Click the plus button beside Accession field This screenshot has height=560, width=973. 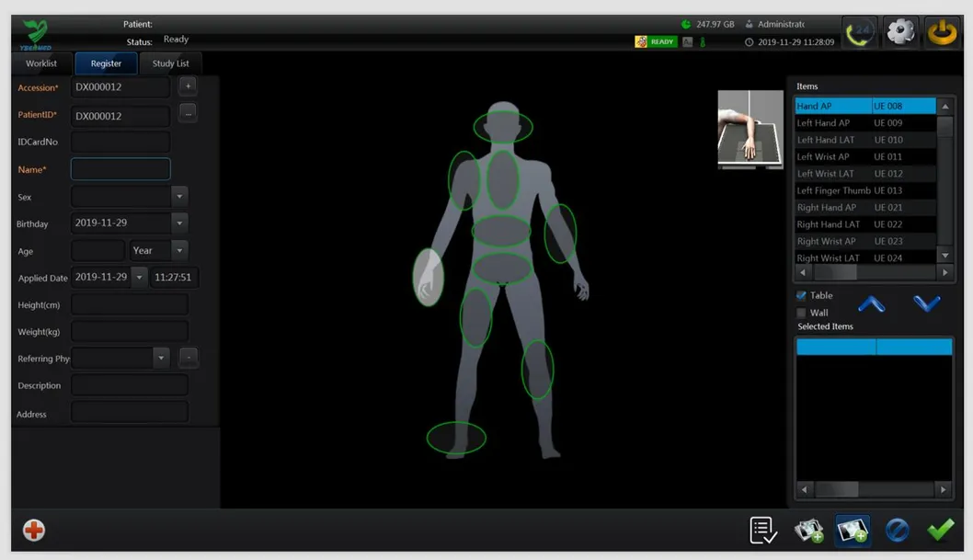coord(188,86)
